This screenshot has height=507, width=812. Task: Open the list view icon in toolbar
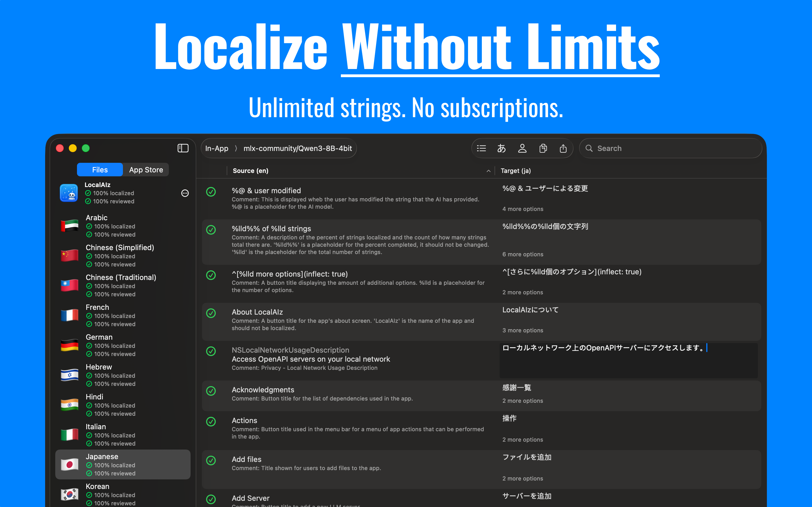coord(481,148)
